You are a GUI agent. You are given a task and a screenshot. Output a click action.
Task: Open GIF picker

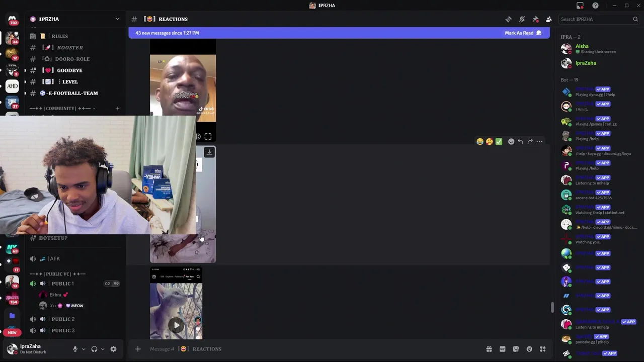tap(502, 349)
